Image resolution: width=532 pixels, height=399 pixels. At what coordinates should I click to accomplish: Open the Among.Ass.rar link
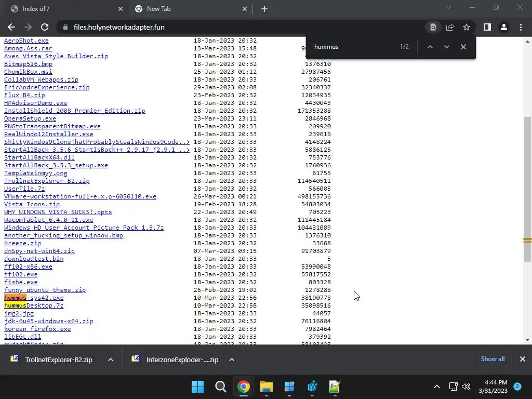(x=28, y=48)
